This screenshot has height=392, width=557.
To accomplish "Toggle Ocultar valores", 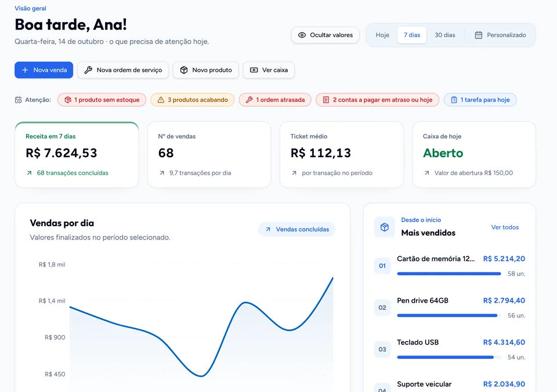I will [325, 35].
